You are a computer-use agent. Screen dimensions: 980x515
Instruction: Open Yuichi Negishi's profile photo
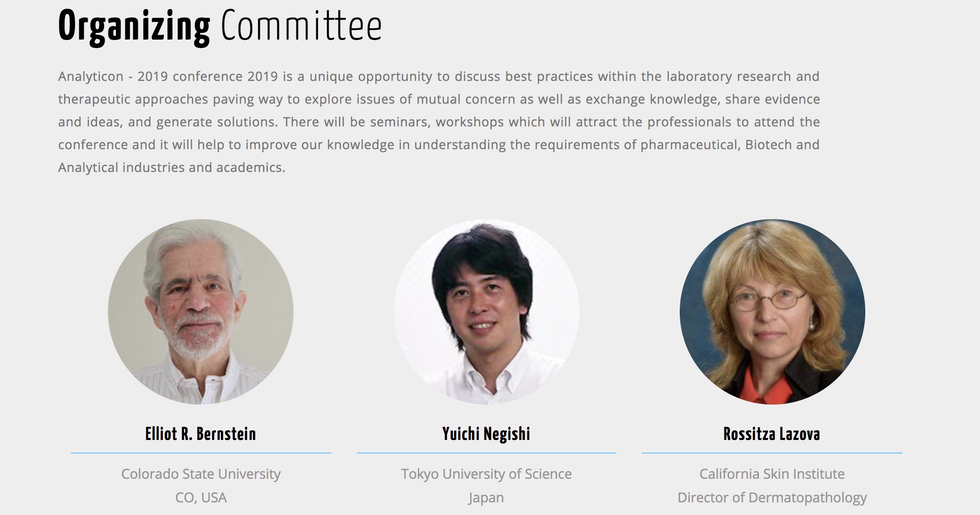[487, 312]
